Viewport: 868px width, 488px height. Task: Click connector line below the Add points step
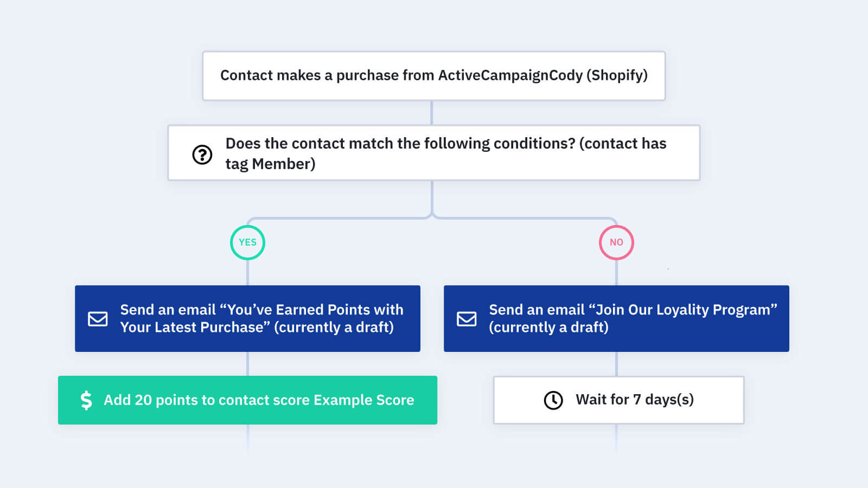coord(248,437)
